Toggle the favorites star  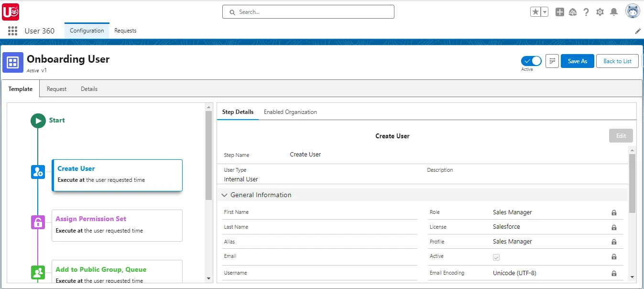click(x=535, y=11)
